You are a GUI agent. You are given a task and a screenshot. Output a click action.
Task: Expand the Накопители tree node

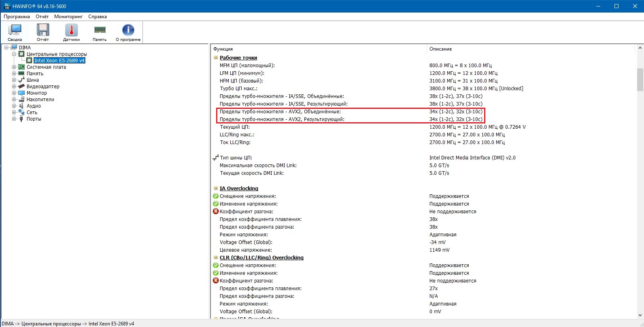[14, 100]
